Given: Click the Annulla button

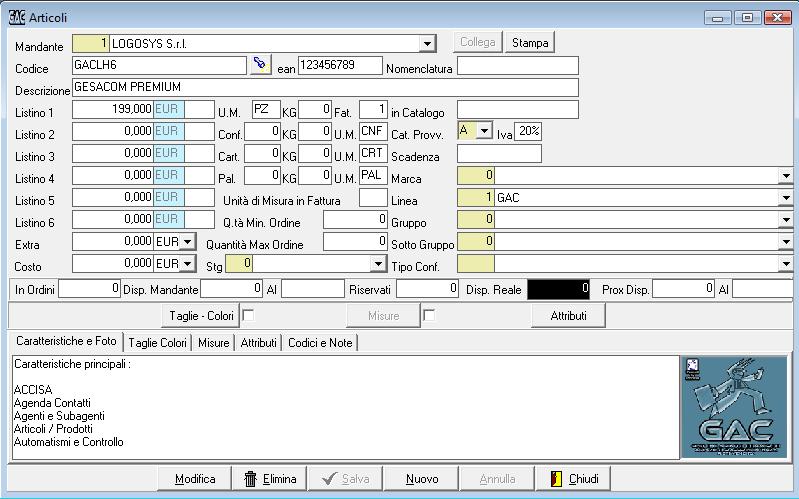Looking at the screenshot, I should (x=497, y=479).
